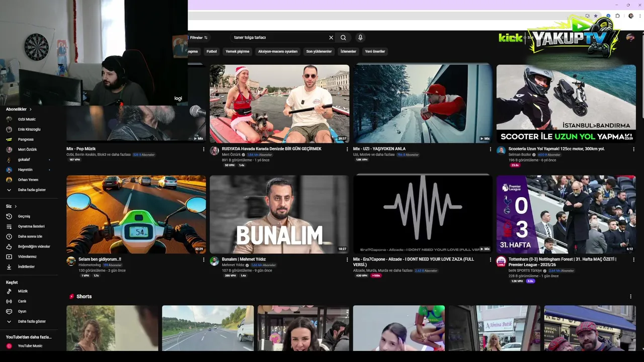The height and width of the screenshot is (362, 644).
Task: Start voice search with microphone icon
Action: (x=360, y=38)
